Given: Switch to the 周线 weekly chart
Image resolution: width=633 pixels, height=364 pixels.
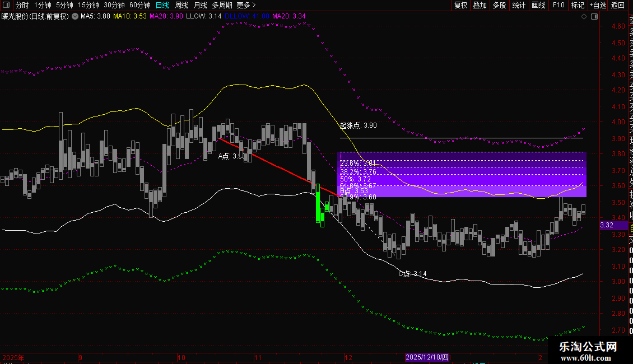Looking at the screenshot, I should 181,5.
